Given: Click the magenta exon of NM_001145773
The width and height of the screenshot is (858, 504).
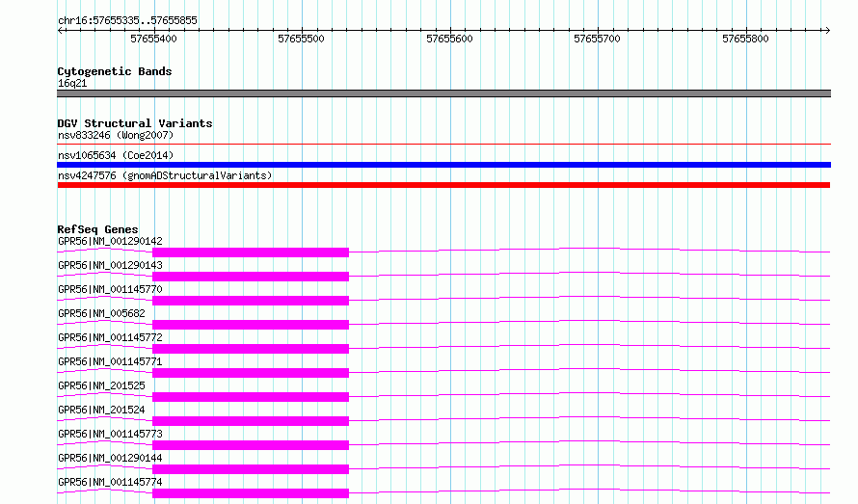Looking at the screenshot, I should click(x=251, y=445).
